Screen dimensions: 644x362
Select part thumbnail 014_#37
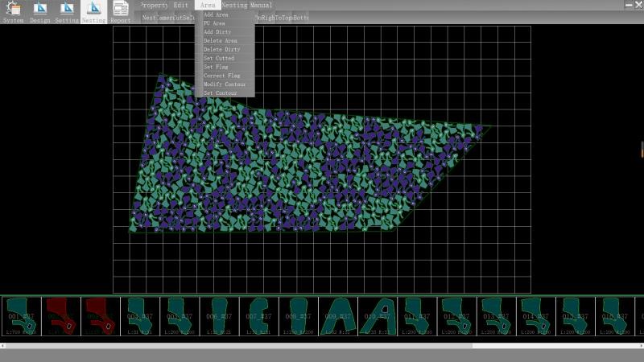pyautogui.click(x=535, y=316)
